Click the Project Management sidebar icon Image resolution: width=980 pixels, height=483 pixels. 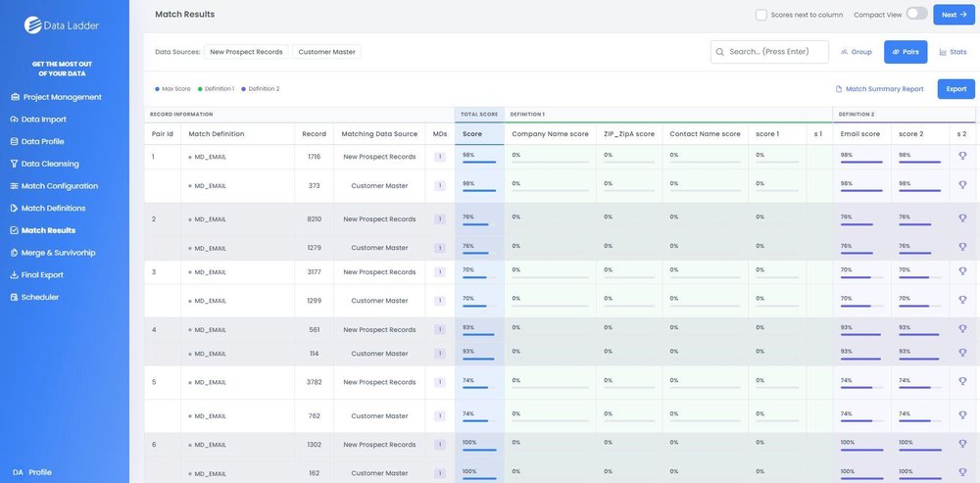15,97
